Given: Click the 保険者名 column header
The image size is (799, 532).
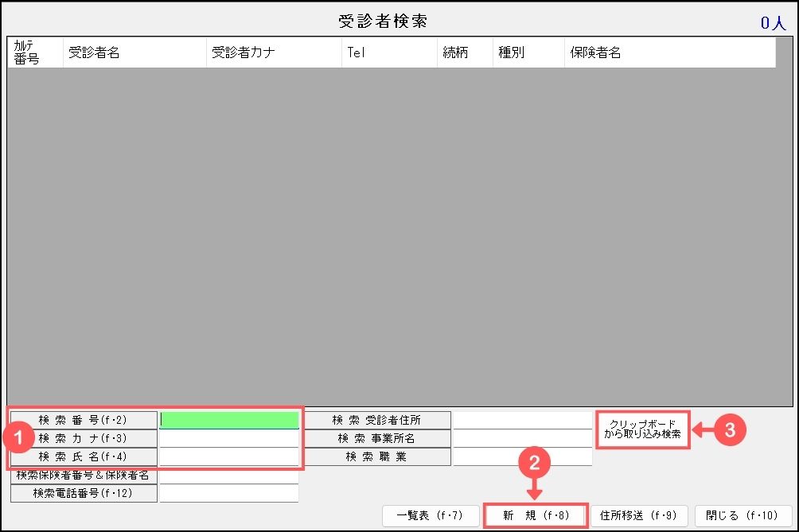Looking at the screenshot, I should 668,52.
